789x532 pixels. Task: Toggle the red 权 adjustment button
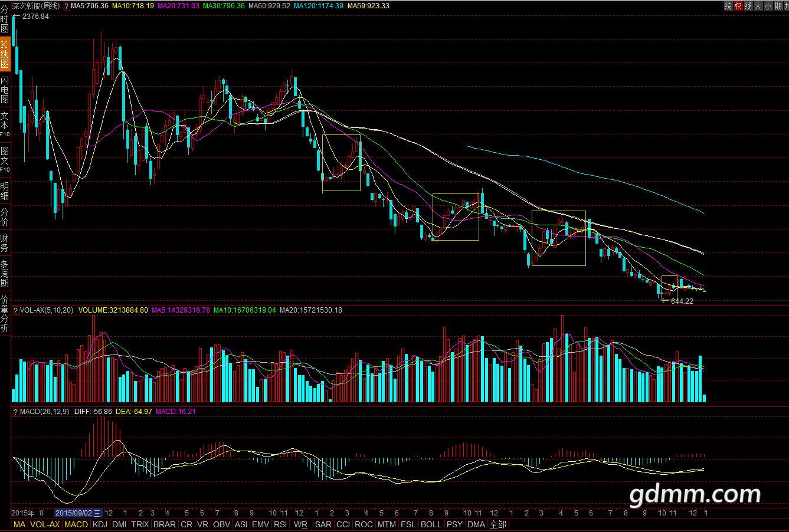point(739,6)
